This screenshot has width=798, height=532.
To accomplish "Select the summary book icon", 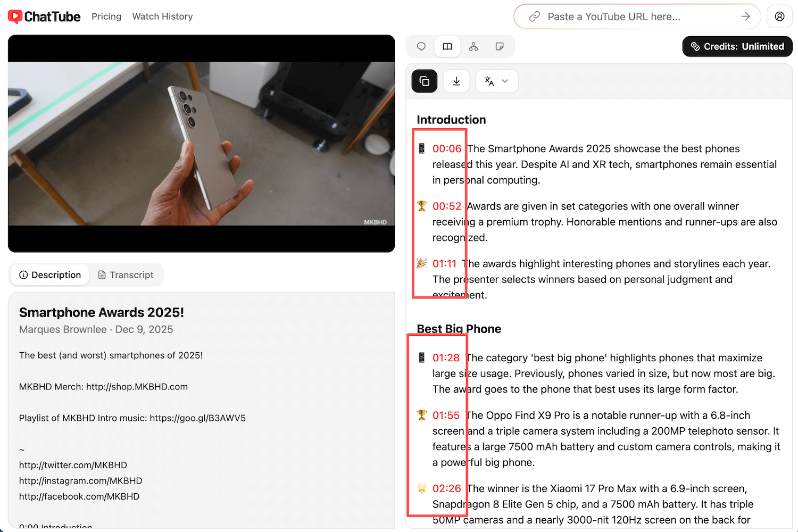I will coord(447,46).
